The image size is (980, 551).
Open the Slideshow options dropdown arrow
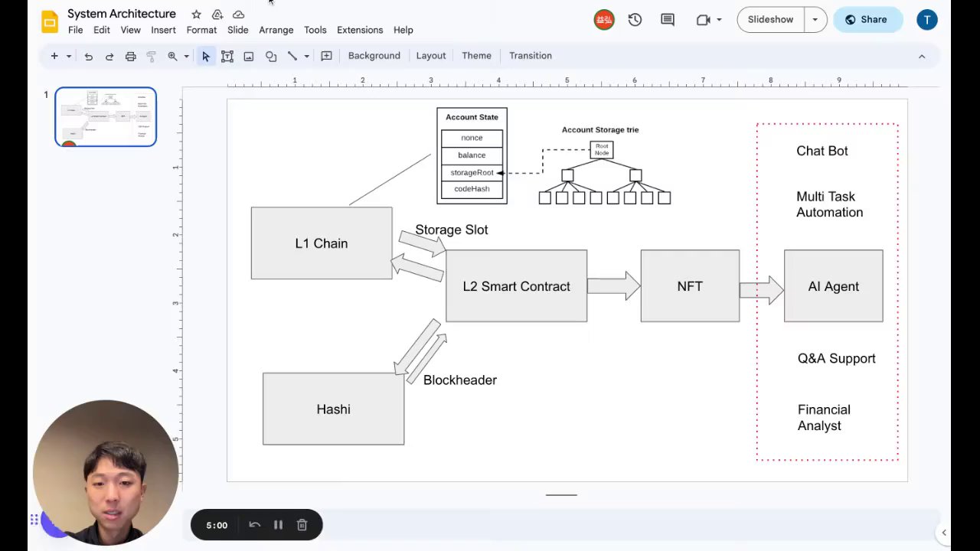[815, 20]
